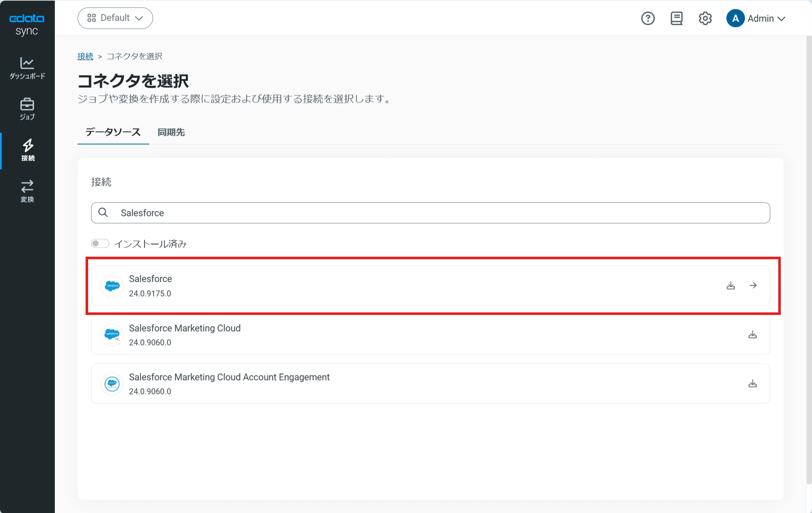
Task: Download the Salesforce connector
Action: [731, 286]
